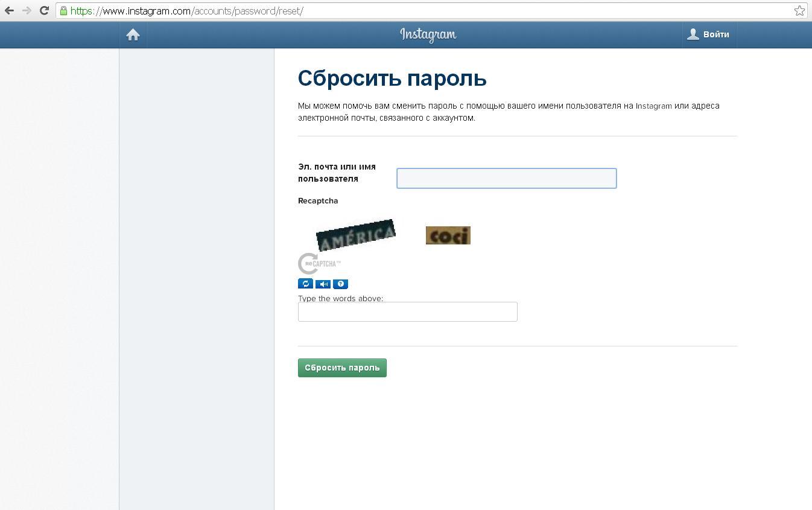Screen dimensions: 812x510
Task: Click the user silhouette icon beside Войти
Action: coord(693,34)
